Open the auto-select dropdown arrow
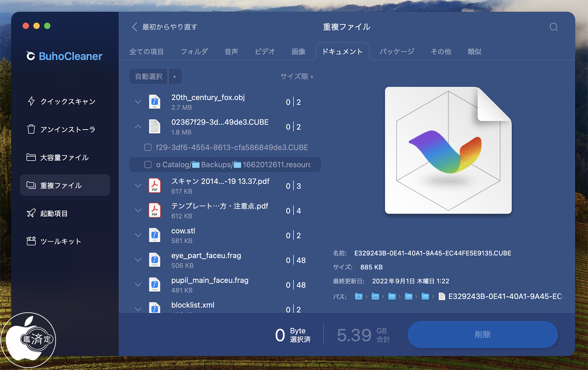The width and height of the screenshot is (588, 370). pos(175,76)
